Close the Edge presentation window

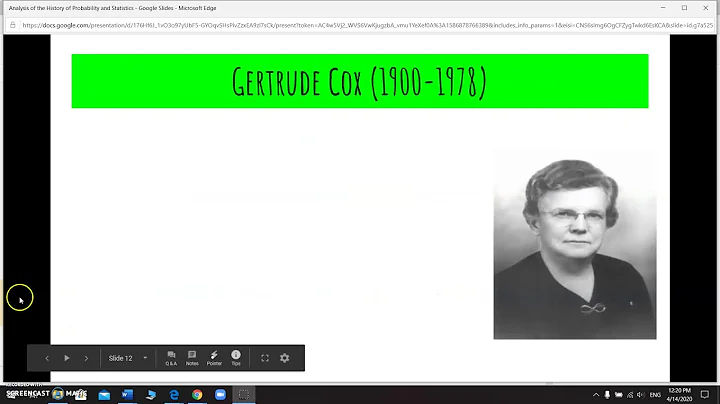706,8
